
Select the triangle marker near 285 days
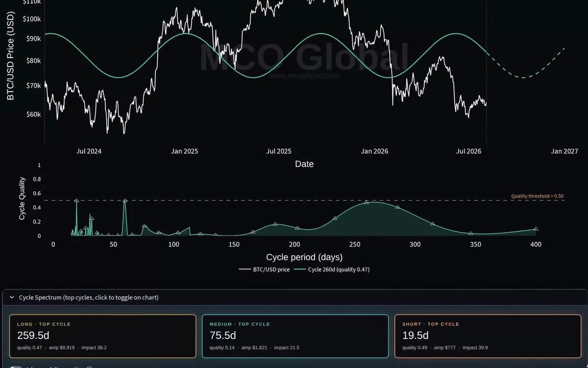tap(397, 207)
